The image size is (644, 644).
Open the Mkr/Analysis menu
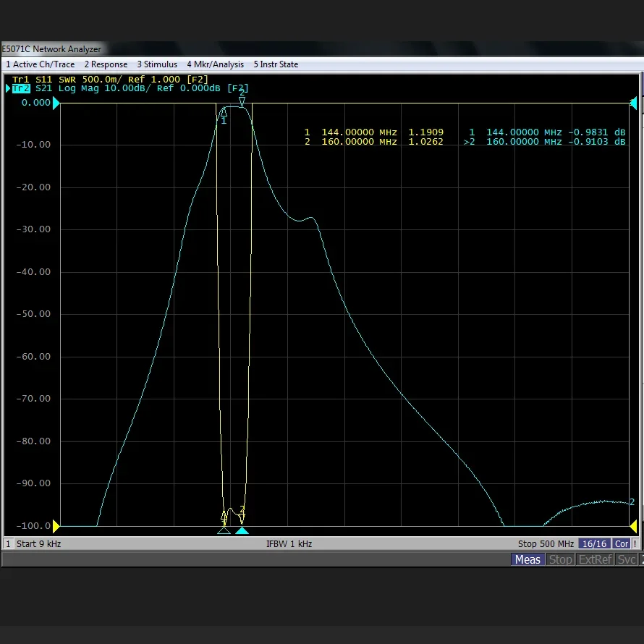[x=215, y=64]
